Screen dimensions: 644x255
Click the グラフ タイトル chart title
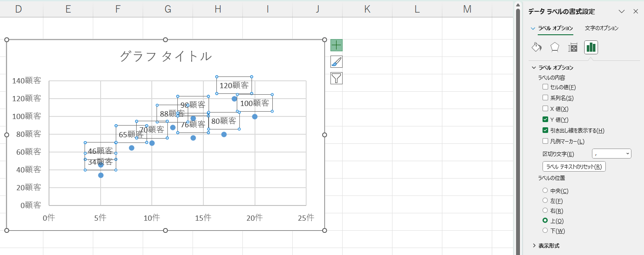coord(165,56)
